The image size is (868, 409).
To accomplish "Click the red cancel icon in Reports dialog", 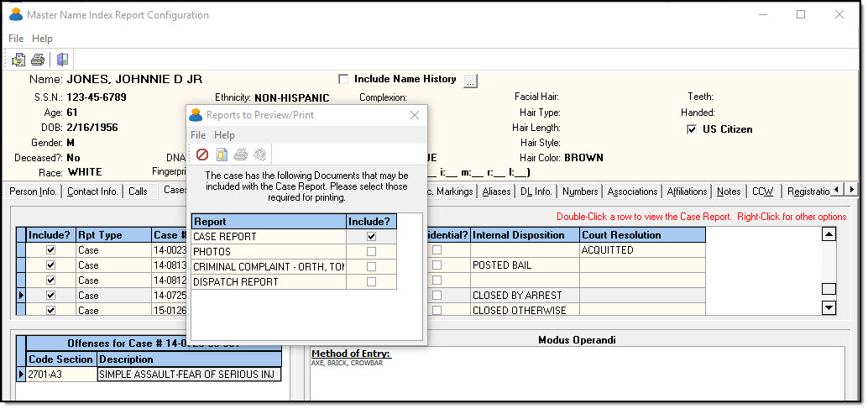I will pos(202,155).
